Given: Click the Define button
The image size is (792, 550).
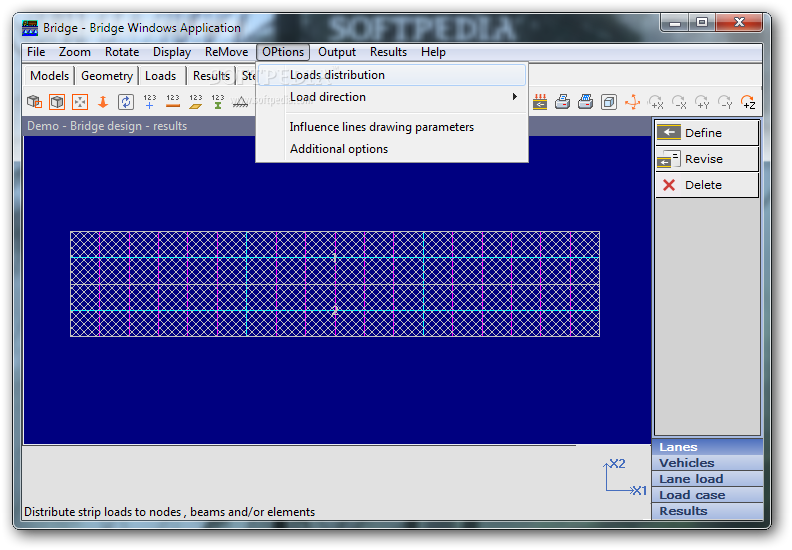Looking at the screenshot, I should (707, 133).
